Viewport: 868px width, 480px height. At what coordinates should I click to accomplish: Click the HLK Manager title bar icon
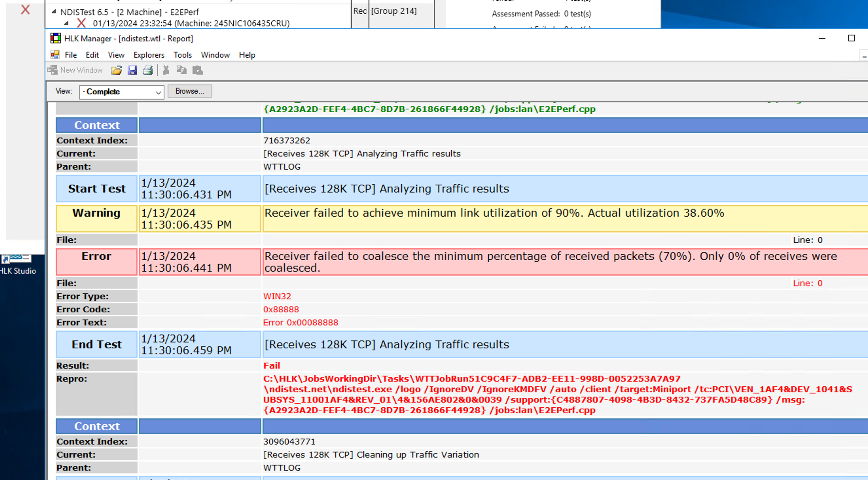coord(55,38)
